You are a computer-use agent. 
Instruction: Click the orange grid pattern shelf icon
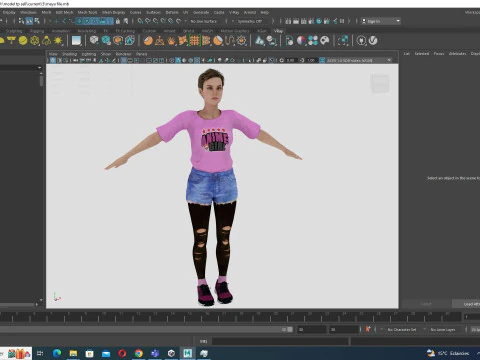[x=195, y=41]
